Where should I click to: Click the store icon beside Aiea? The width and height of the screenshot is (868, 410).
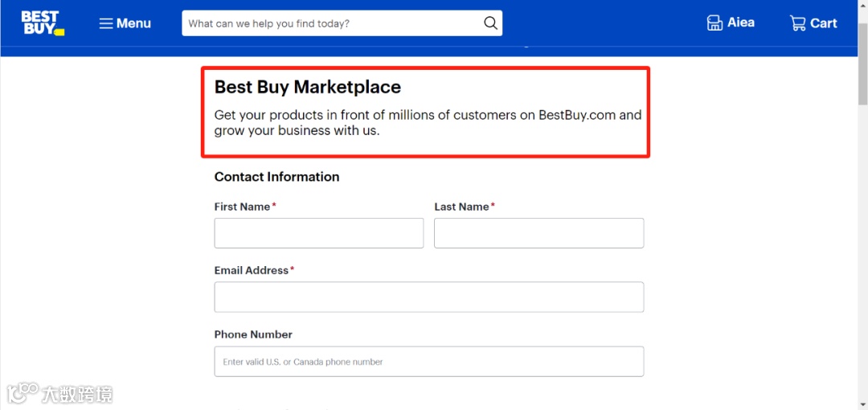point(714,23)
